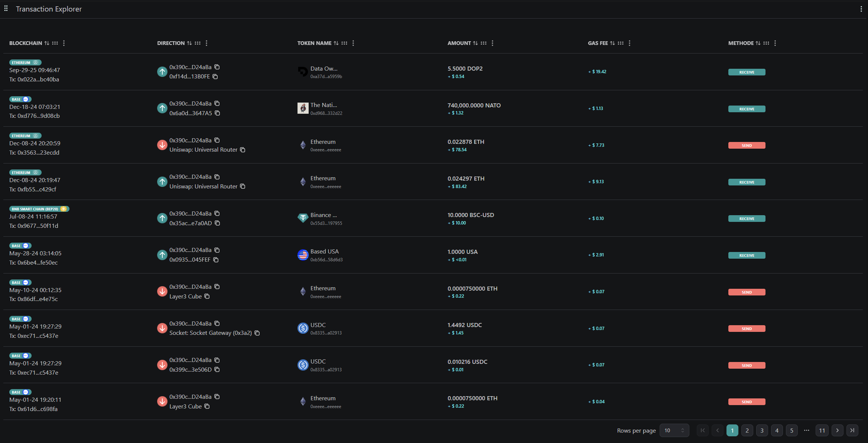Copy the Uniswap: Universal Router address
Viewport: 868px width, 443px height.
point(243,149)
